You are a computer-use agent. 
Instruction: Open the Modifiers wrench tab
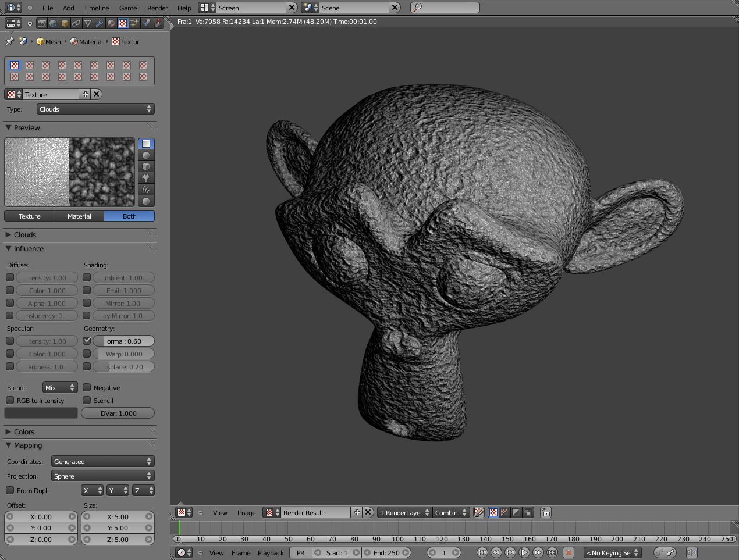point(100,23)
